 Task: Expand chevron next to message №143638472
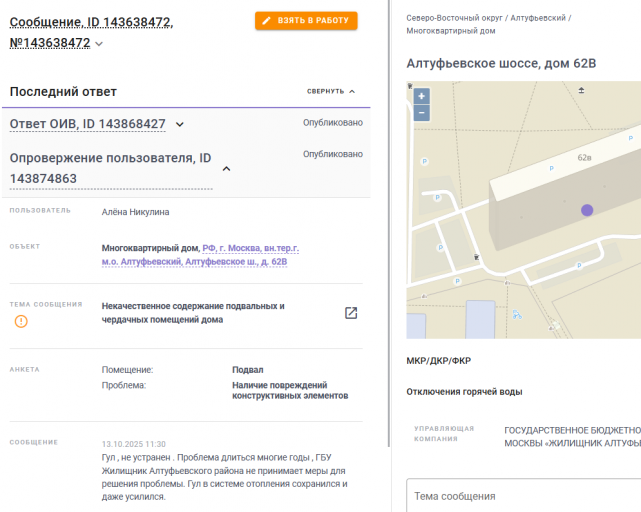point(99,44)
